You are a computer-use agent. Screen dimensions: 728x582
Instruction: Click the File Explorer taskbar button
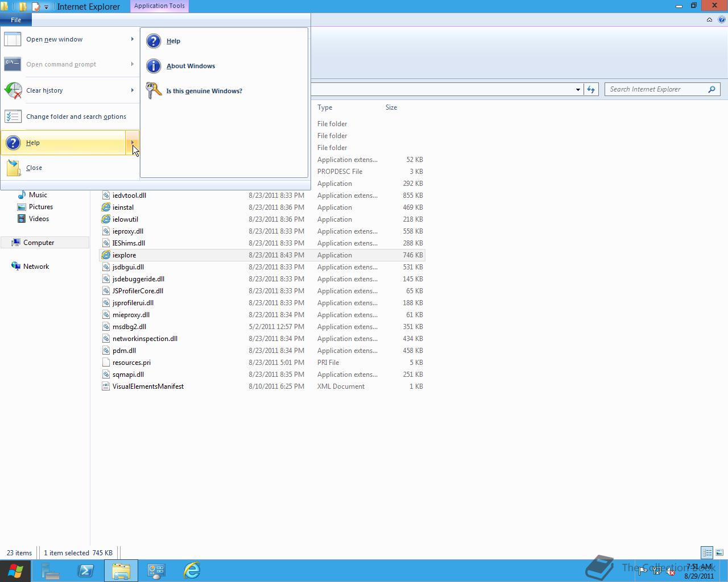point(121,571)
